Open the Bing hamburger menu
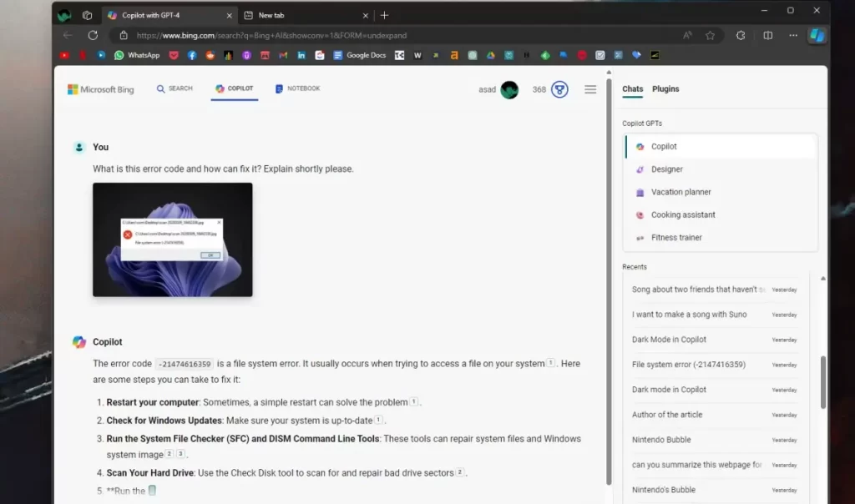The height and width of the screenshot is (504, 855). pos(590,89)
